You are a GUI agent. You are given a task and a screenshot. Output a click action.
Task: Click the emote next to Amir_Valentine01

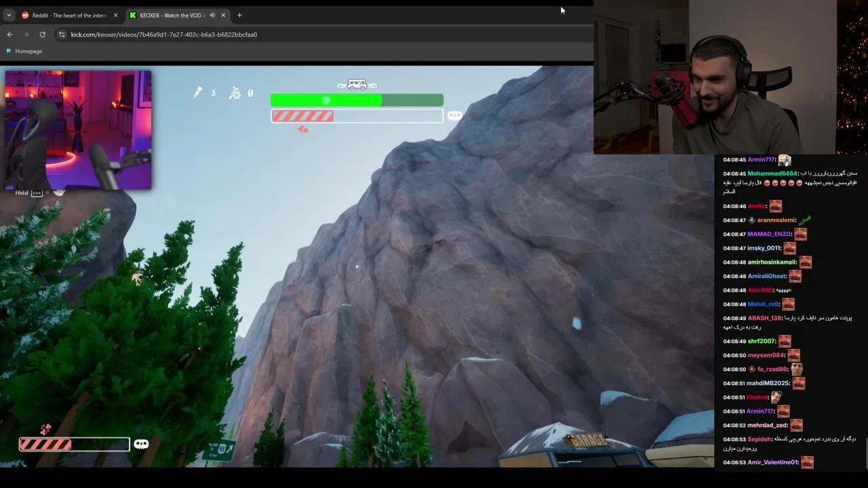807,462
